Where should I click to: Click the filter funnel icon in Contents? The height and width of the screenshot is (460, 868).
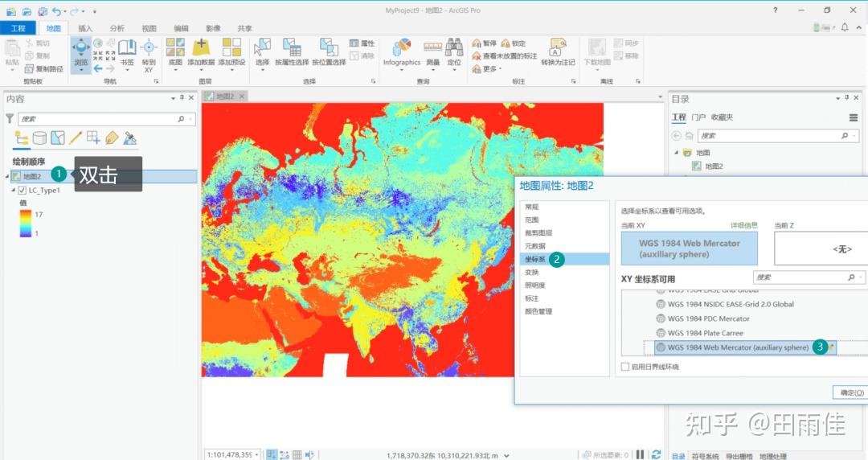10,118
